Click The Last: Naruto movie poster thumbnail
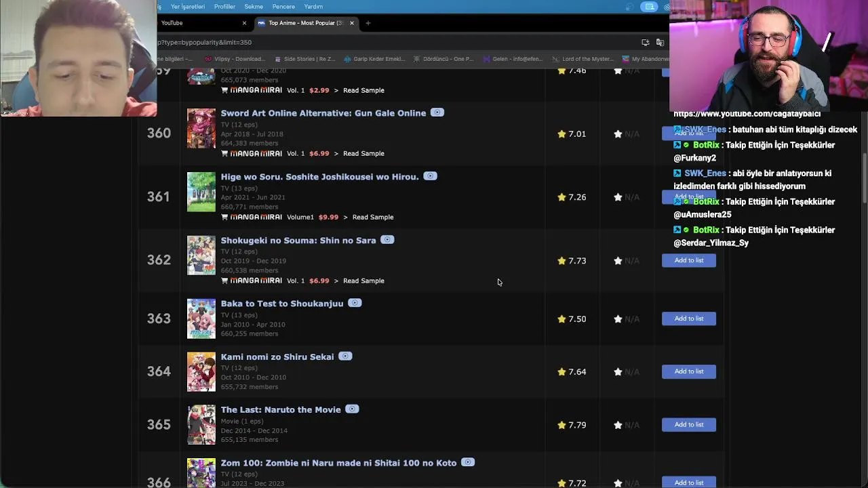 201,424
